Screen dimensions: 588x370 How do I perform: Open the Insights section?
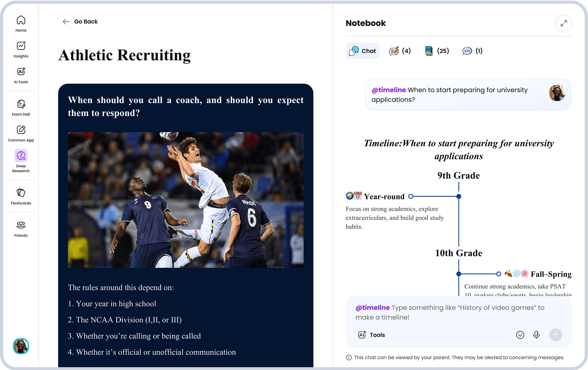tap(21, 50)
